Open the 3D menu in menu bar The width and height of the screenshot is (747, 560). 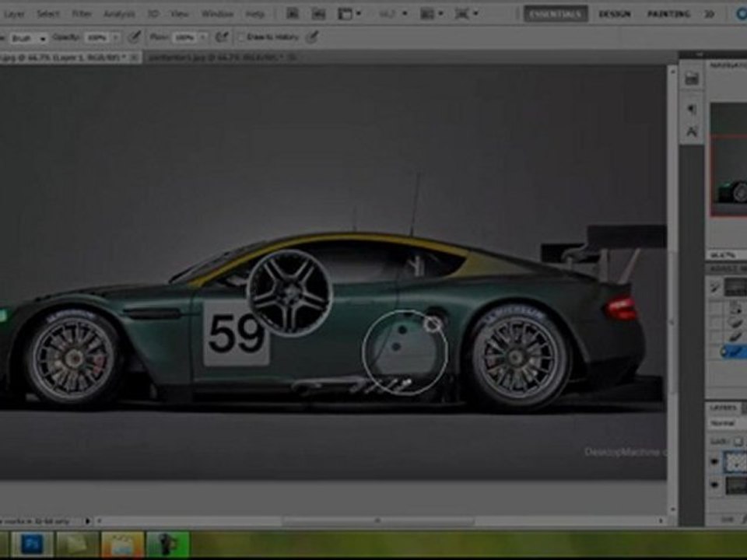tap(153, 14)
